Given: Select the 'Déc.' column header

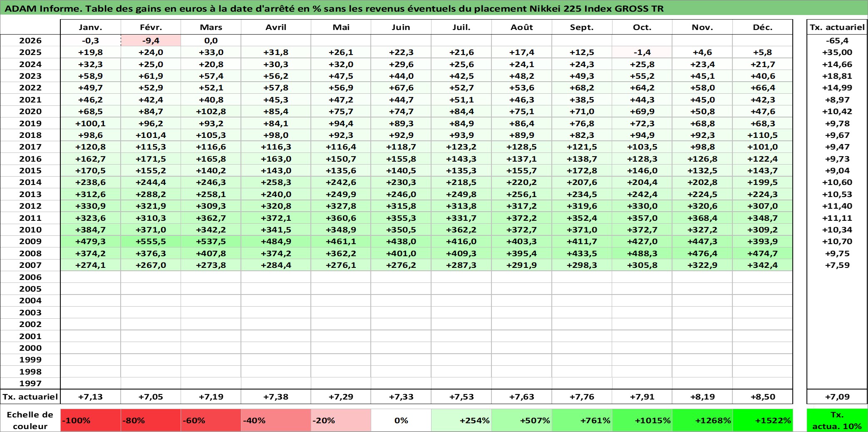Looking at the screenshot, I should [x=762, y=27].
